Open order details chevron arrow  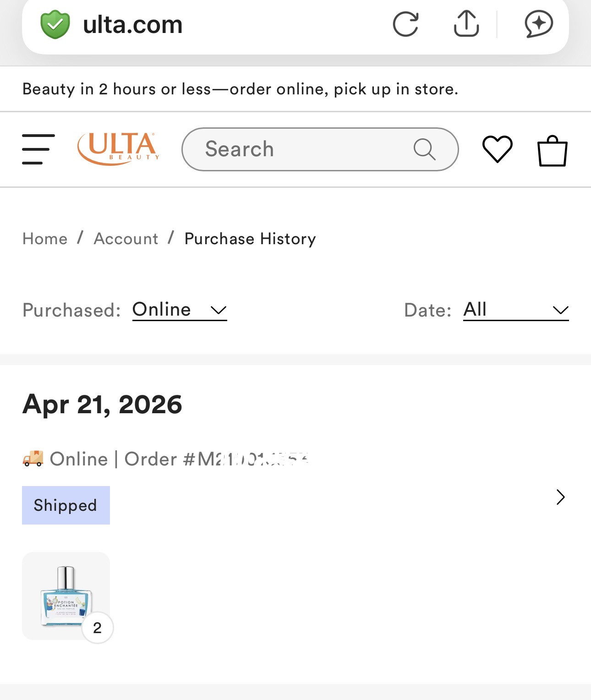pyautogui.click(x=560, y=497)
